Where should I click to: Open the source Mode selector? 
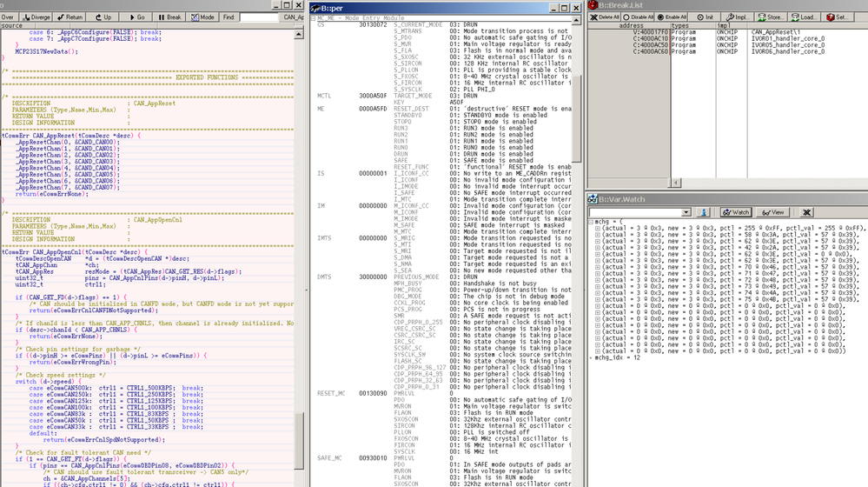(202, 17)
